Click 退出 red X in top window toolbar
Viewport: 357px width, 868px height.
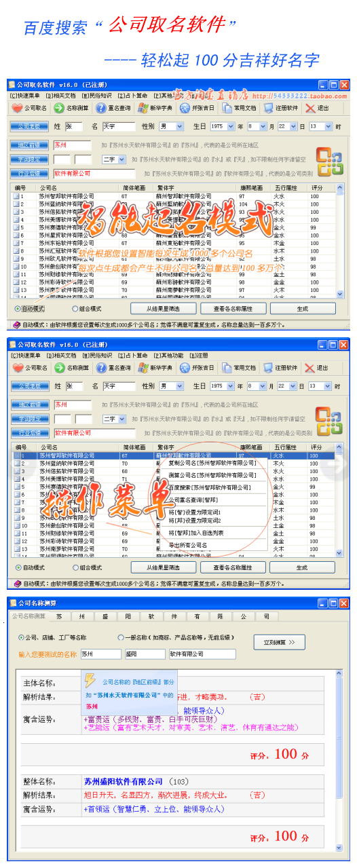point(310,108)
